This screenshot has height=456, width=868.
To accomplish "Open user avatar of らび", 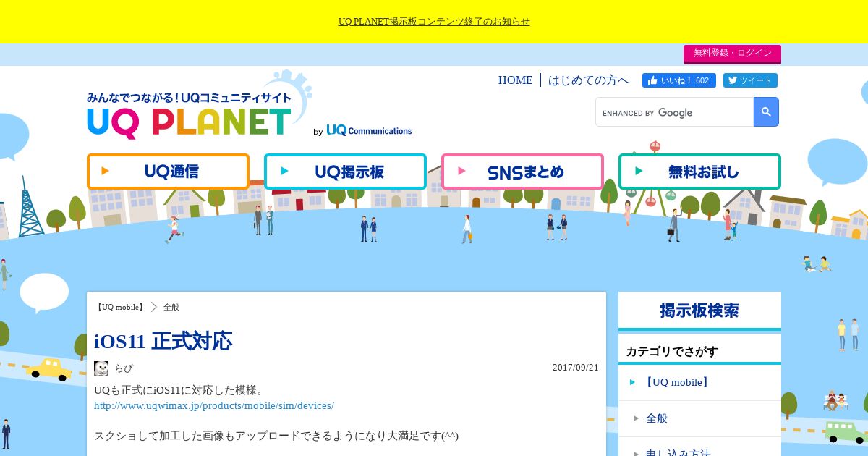I will [x=101, y=368].
